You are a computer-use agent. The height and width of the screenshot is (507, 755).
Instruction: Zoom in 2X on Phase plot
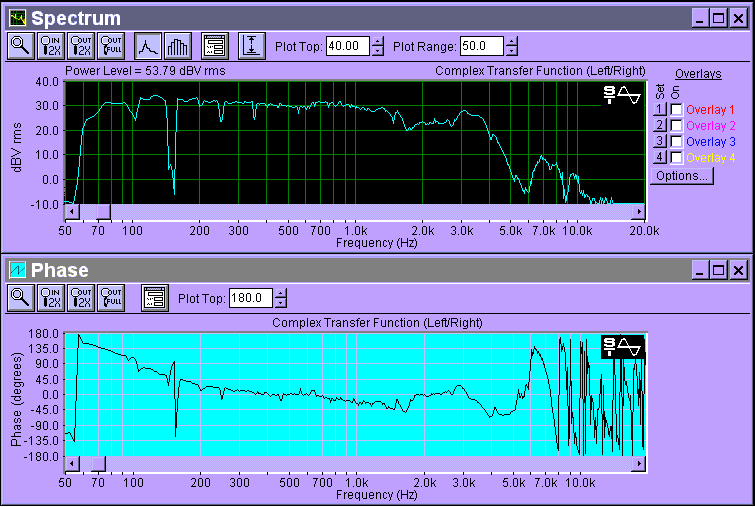click(x=50, y=297)
